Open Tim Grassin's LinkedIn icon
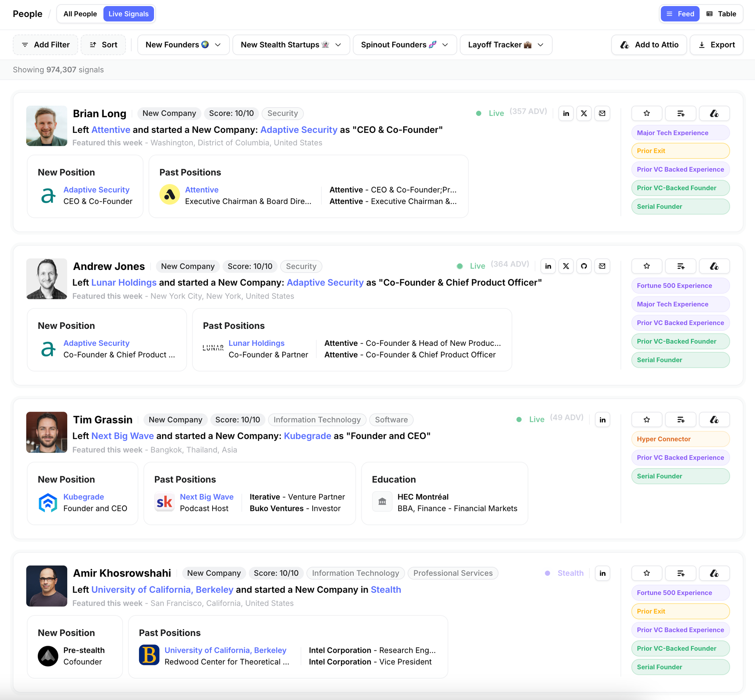Screen dimensions: 755x700 tap(602, 420)
